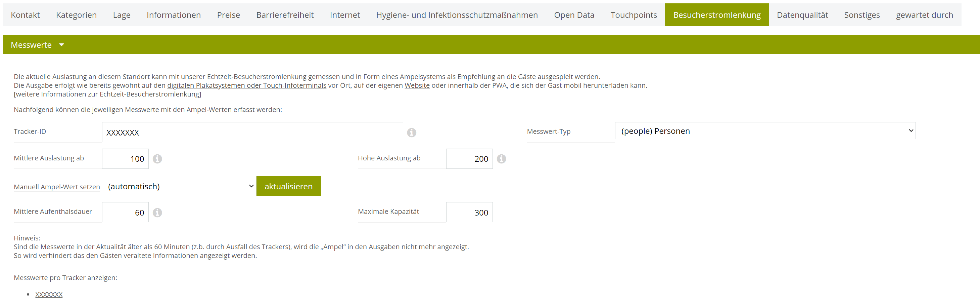Open the Website link

point(417,85)
